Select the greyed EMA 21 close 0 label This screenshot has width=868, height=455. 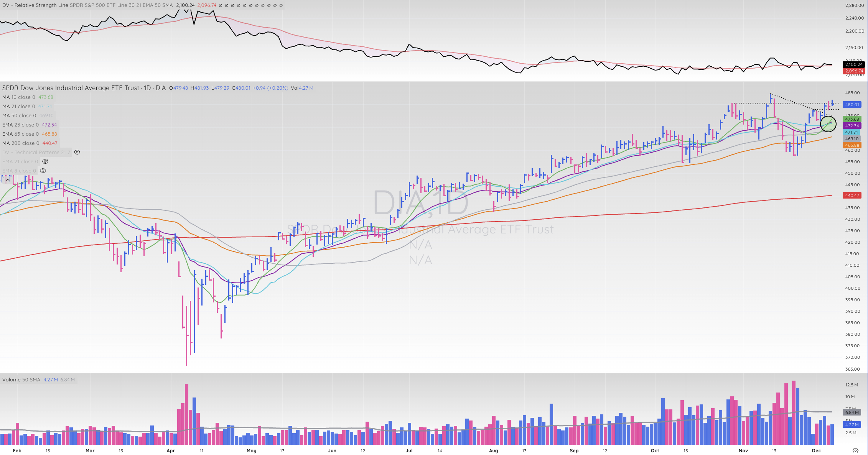click(20, 161)
